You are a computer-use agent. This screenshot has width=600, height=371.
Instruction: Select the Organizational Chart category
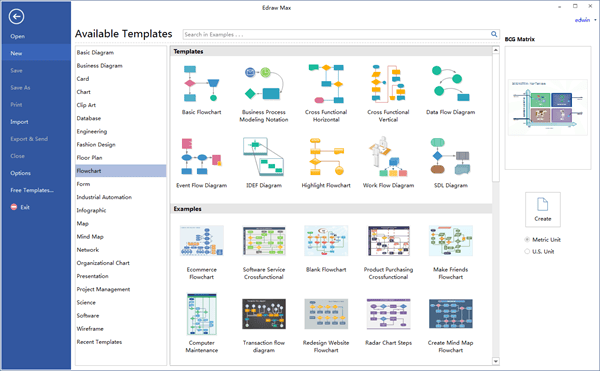[121, 263]
